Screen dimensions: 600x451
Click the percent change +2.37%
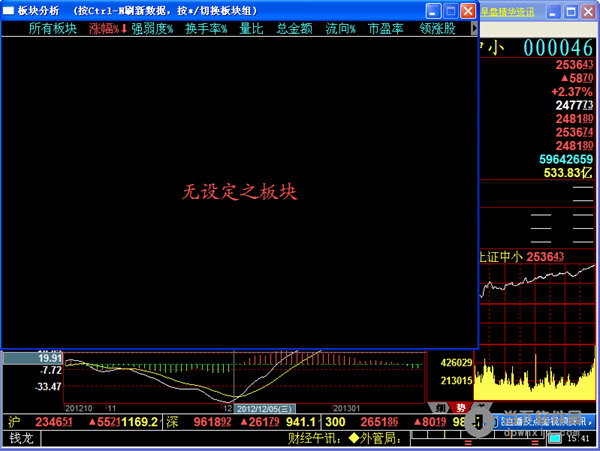click(x=572, y=92)
